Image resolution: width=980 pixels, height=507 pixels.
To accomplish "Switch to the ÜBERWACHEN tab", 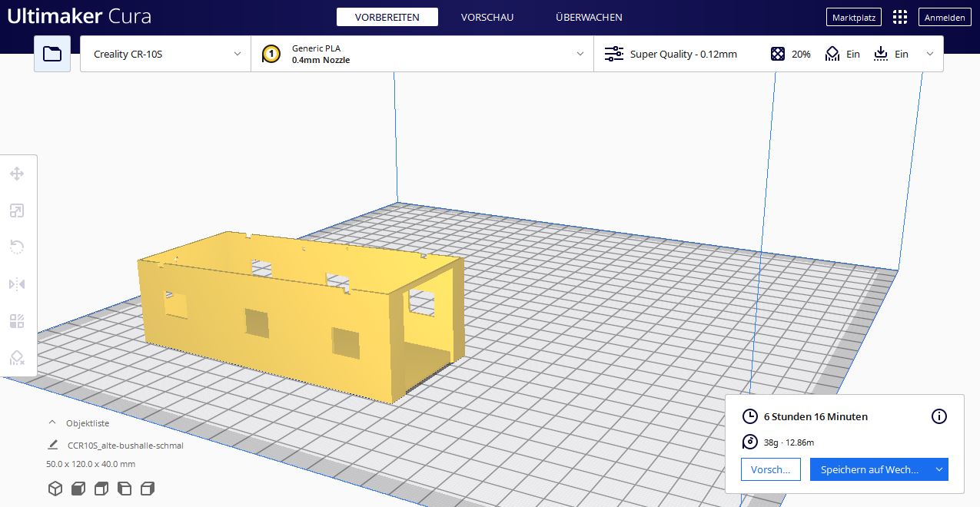I will tap(589, 17).
